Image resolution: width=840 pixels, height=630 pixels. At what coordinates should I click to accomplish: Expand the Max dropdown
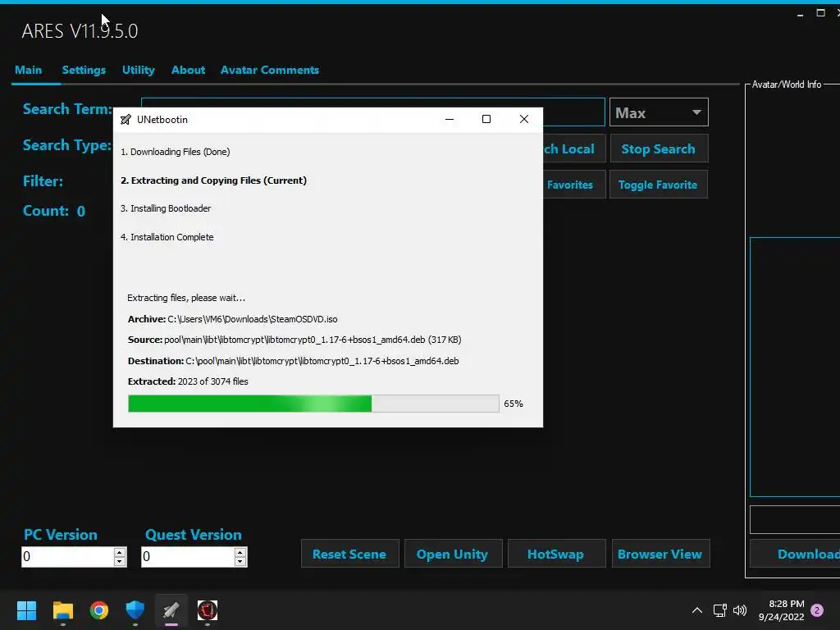click(659, 112)
